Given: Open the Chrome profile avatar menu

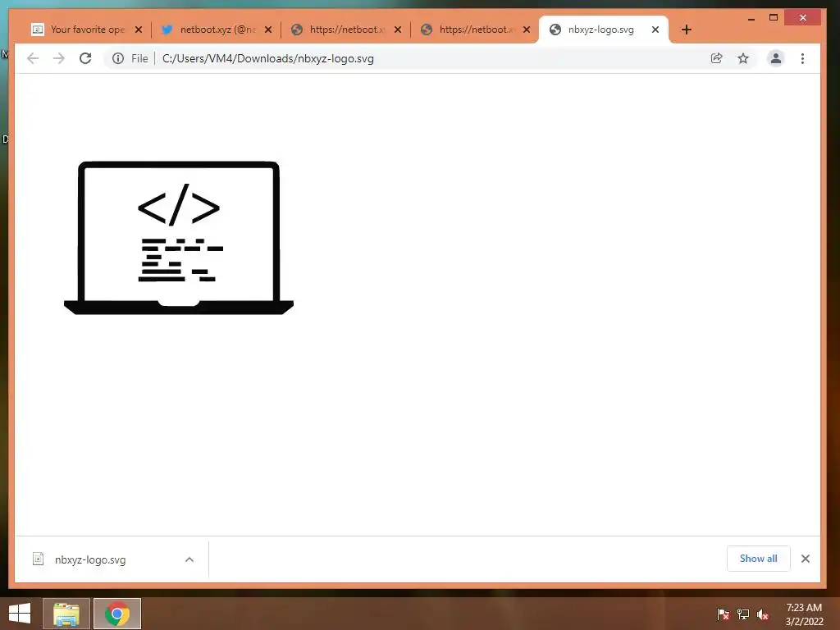Looking at the screenshot, I should (x=775, y=58).
